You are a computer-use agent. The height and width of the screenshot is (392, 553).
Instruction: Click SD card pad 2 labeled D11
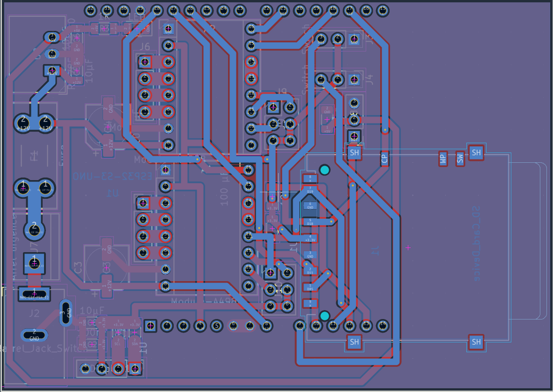[x=310, y=270]
